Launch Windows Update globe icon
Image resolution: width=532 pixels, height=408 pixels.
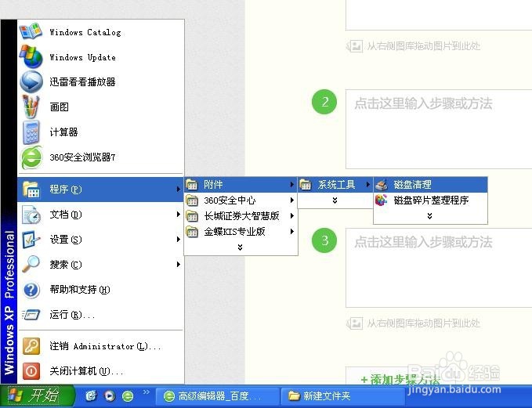(x=31, y=56)
